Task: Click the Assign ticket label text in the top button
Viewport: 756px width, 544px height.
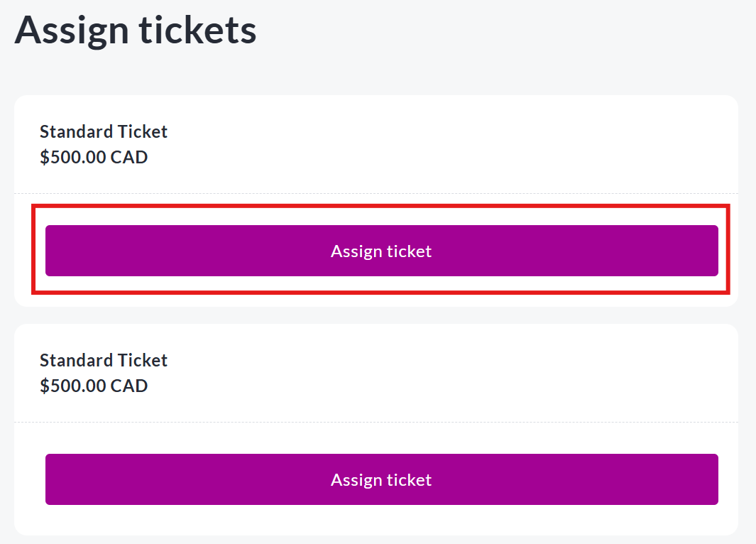Action: click(x=381, y=251)
